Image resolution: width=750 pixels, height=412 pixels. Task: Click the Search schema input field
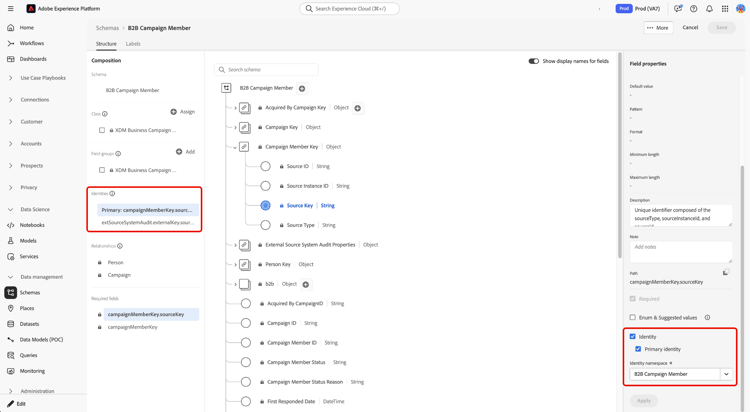tap(266, 69)
